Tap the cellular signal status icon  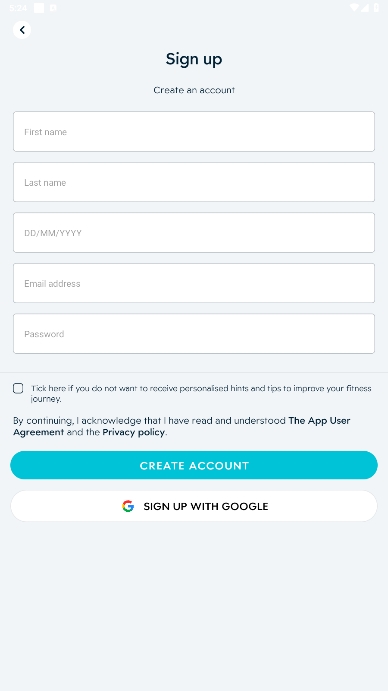(365, 7)
